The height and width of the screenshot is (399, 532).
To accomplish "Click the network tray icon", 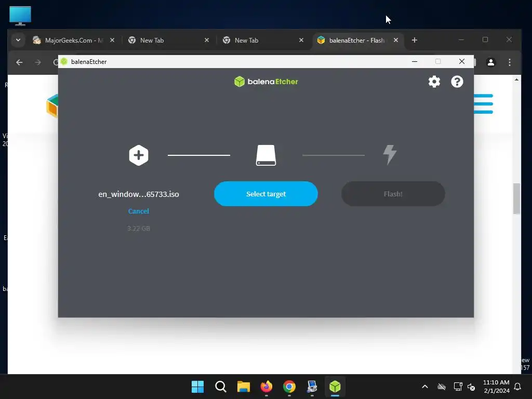I will pos(458,387).
